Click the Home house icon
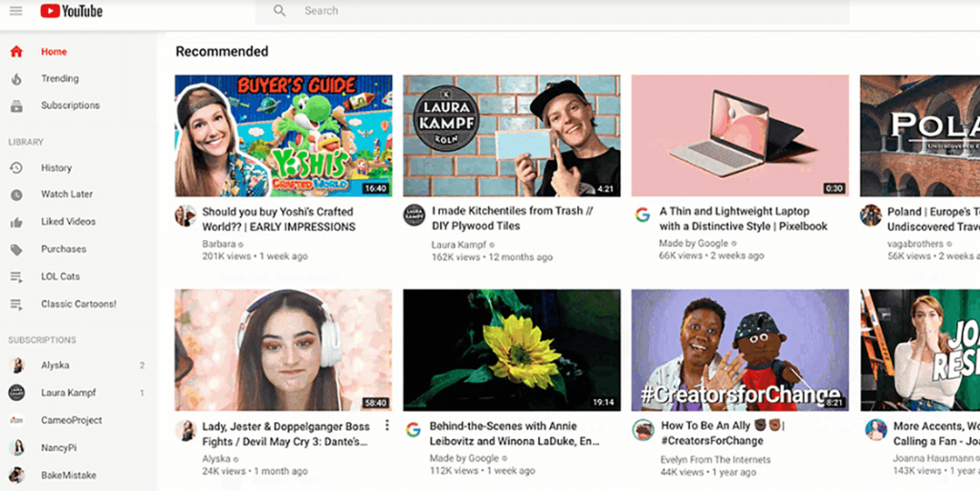This screenshot has width=980, height=491. (x=16, y=52)
